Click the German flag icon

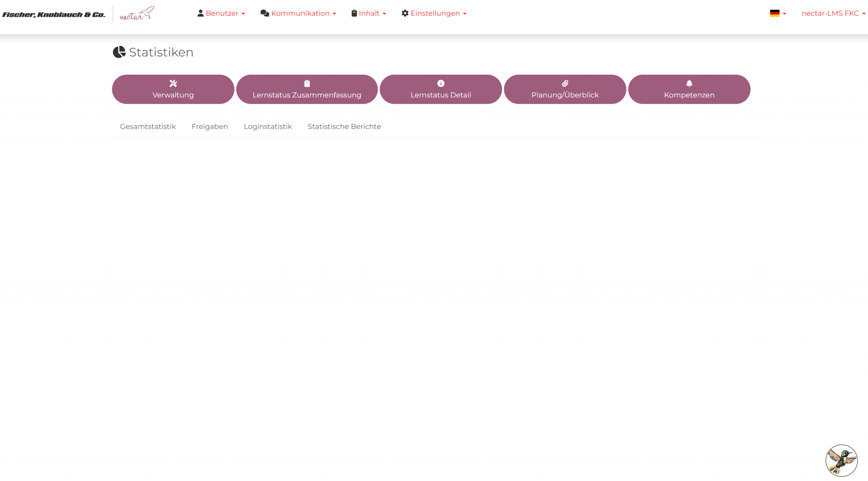774,13
